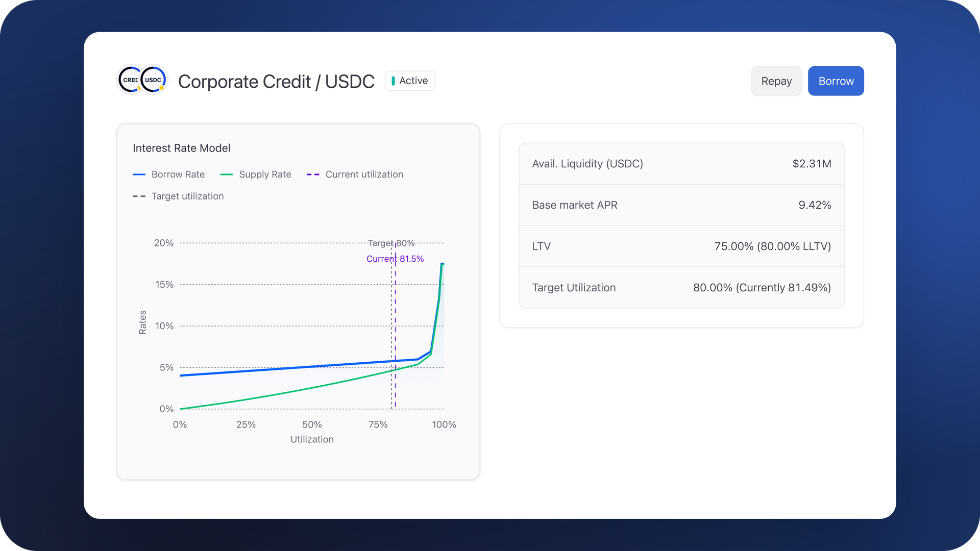Viewport: 980px width, 551px height.
Task: Click the Current 81.5% chart label
Action: click(x=395, y=259)
